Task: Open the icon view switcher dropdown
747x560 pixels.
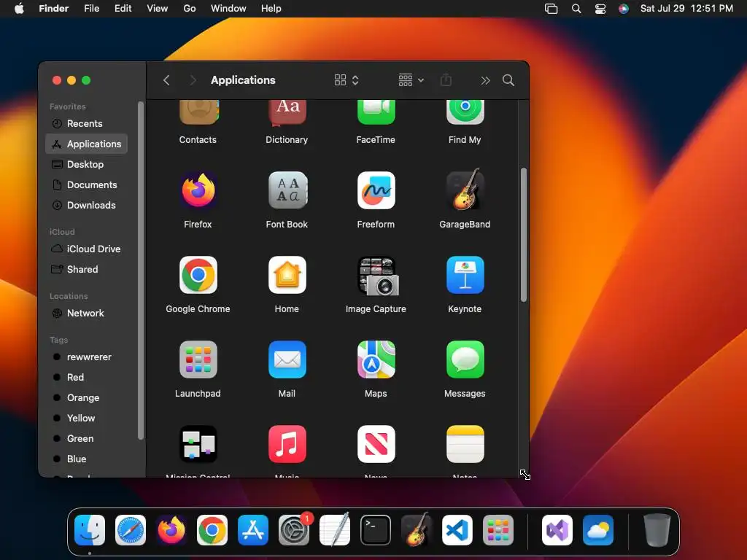Action: pos(347,80)
